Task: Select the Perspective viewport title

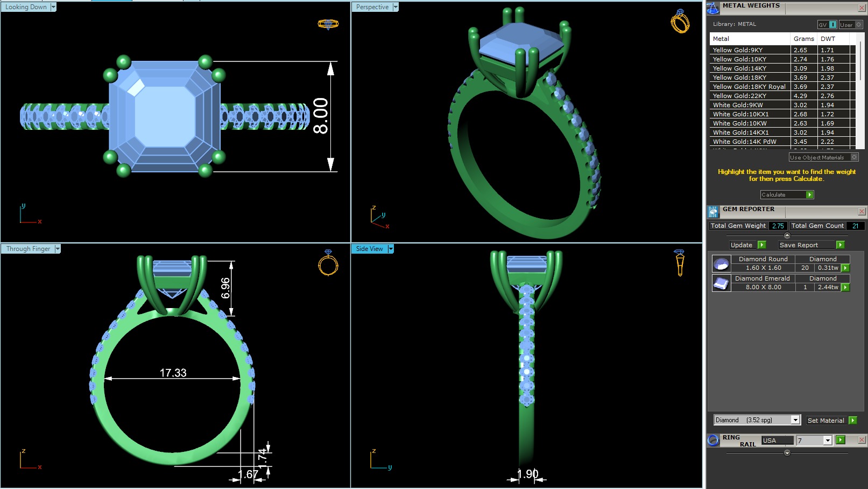Action: coord(372,7)
